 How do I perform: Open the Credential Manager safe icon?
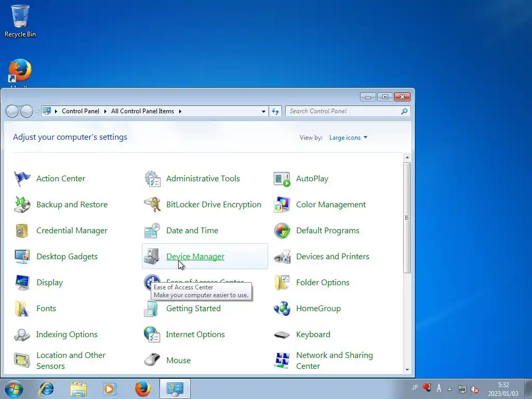coord(22,231)
